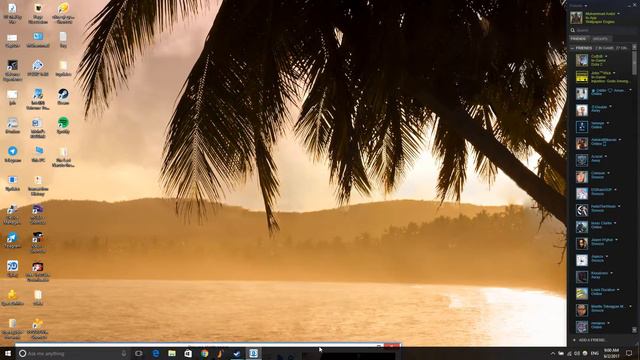The width and height of the screenshot is (640, 360).
Task: Launch Google Chrome from the taskbar
Action: (x=204, y=353)
